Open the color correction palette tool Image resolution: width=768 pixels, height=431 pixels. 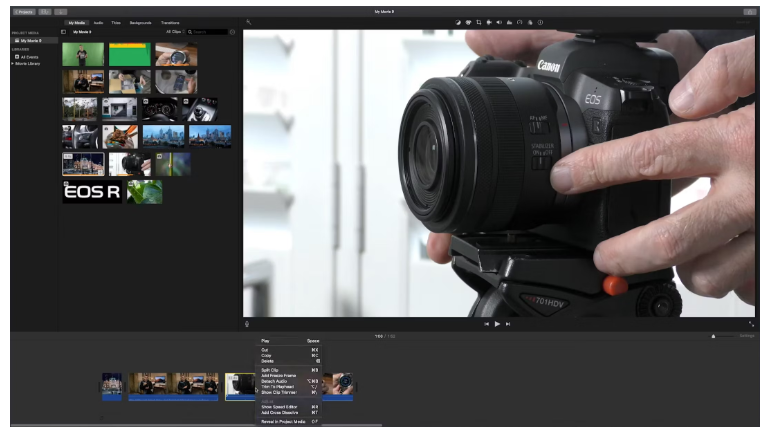468,23
